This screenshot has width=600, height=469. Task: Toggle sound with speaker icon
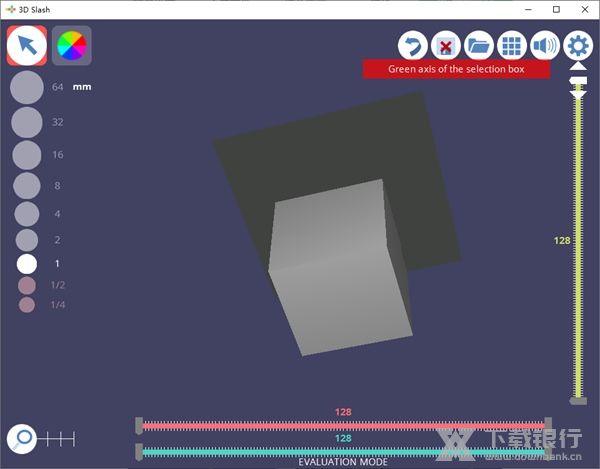545,46
